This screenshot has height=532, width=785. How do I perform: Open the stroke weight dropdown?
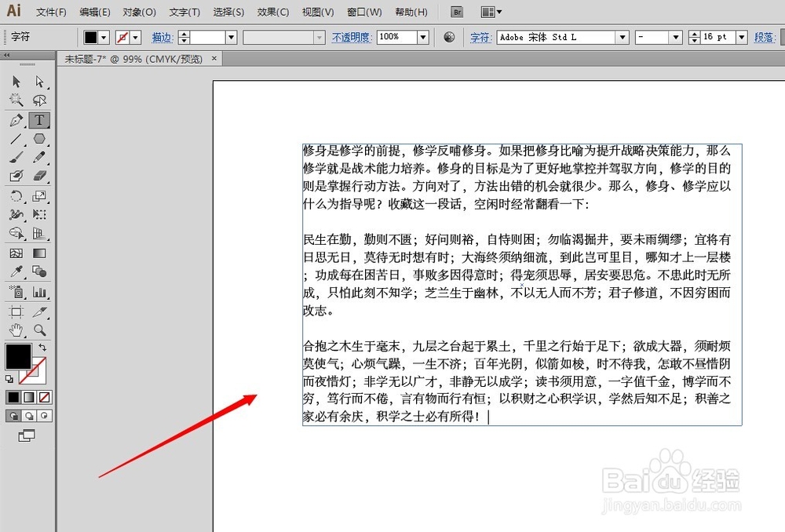[231, 37]
